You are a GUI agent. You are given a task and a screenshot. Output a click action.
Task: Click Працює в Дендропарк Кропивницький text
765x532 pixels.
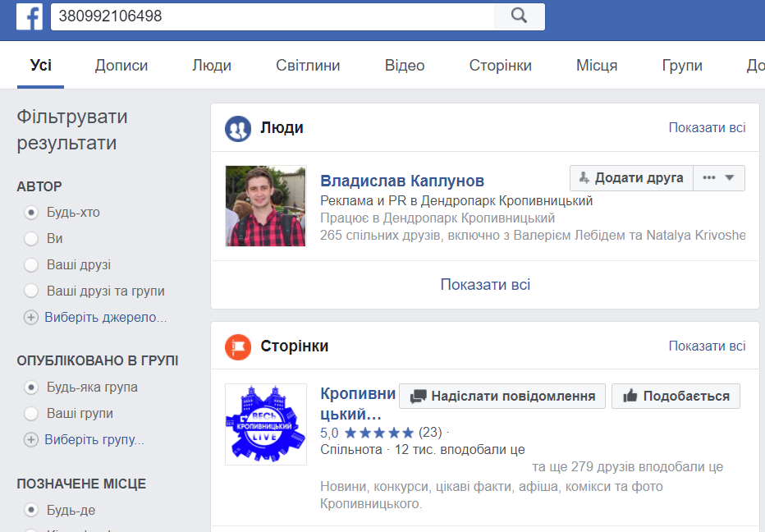click(437, 218)
